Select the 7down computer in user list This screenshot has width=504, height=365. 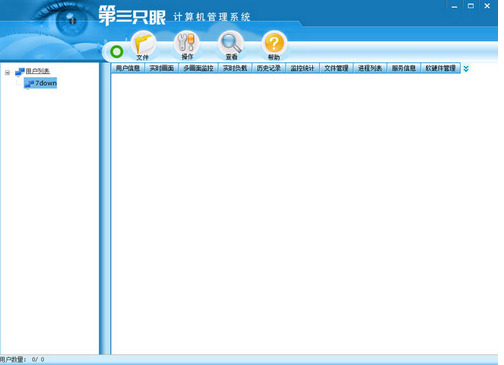coord(40,83)
